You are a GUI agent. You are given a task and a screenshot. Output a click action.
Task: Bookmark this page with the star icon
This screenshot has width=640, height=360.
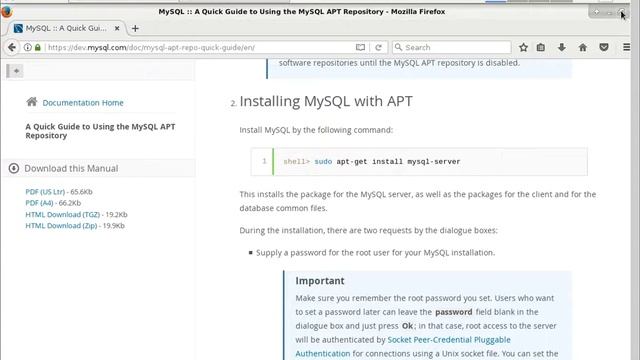[523, 47]
